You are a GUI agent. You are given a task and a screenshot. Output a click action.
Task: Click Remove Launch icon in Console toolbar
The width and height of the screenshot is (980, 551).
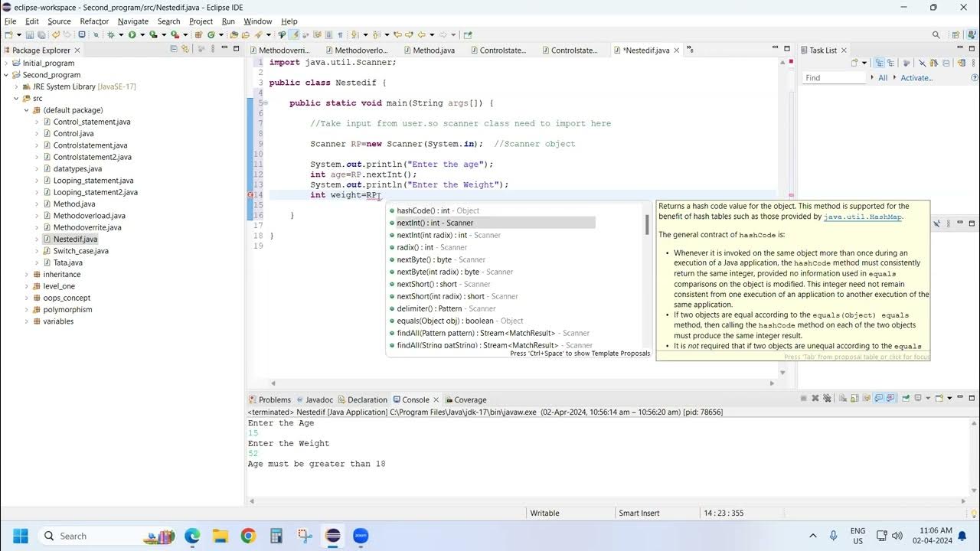point(815,398)
